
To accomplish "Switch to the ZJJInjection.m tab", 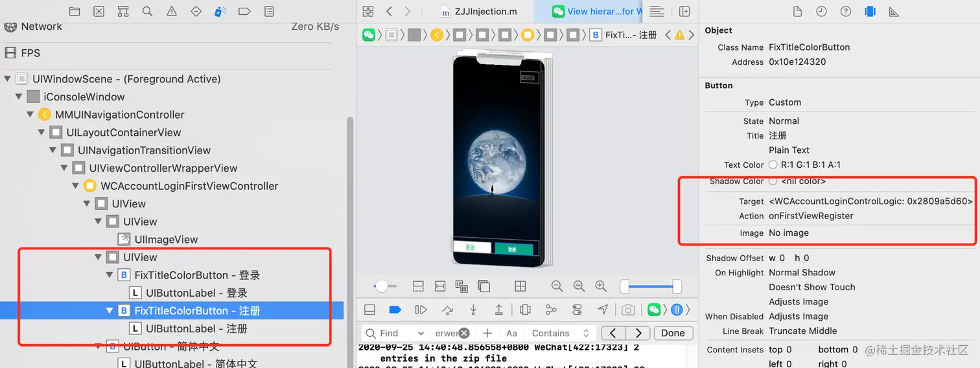I will click(x=479, y=11).
